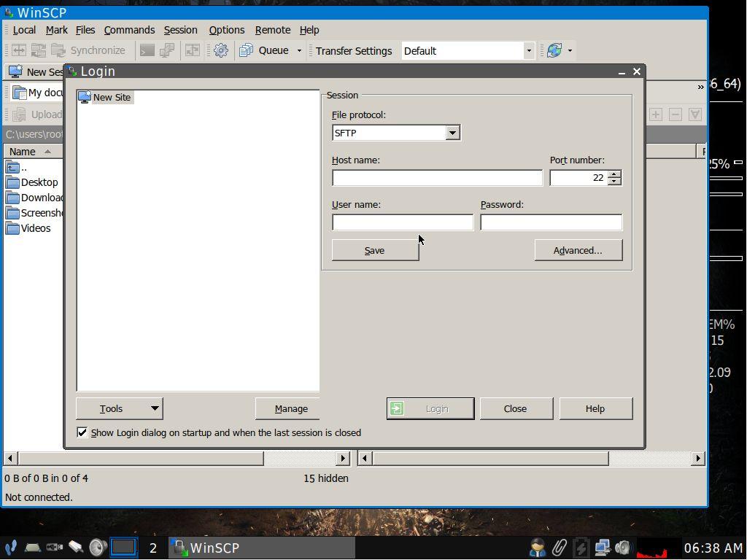Expand the Transfer Settings Default dropdown
Screen dimensions: 747x560
pyautogui.click(x=528, y=51)
